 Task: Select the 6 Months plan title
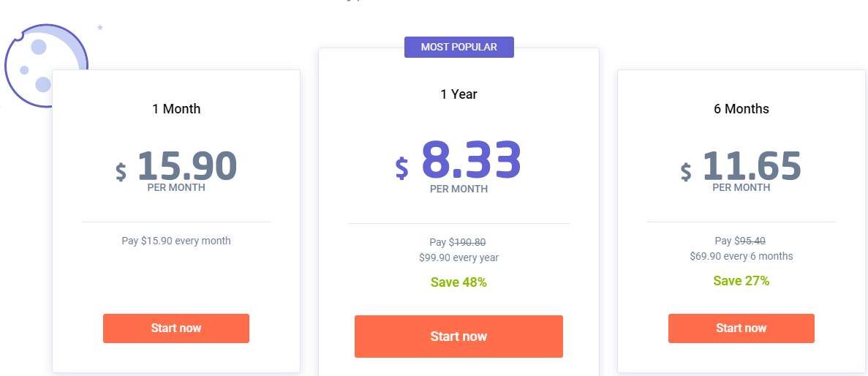741,109
